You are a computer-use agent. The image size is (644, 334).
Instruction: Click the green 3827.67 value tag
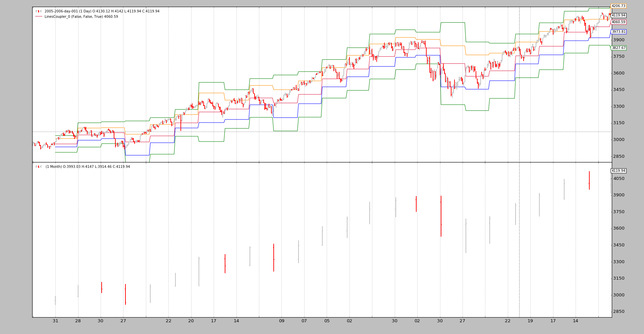tap(618, 48)
